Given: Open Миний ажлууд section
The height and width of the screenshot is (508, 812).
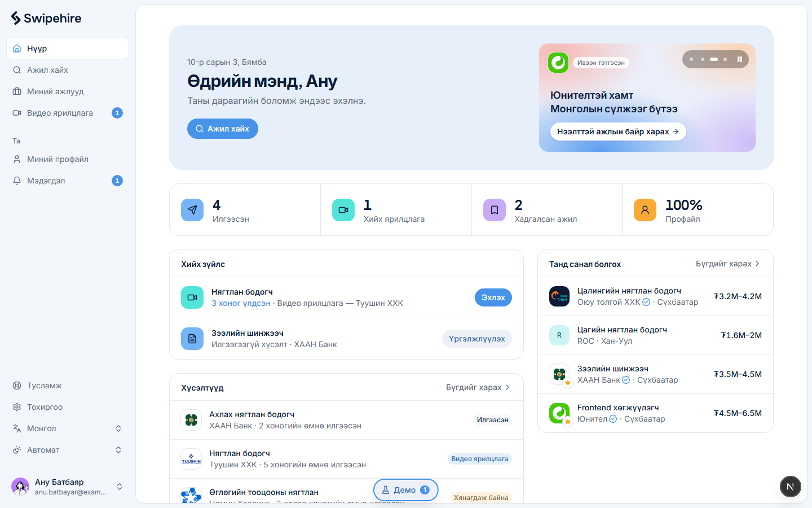Looking at the screenshot, I should pyautogui.click(x=68, y=91).
